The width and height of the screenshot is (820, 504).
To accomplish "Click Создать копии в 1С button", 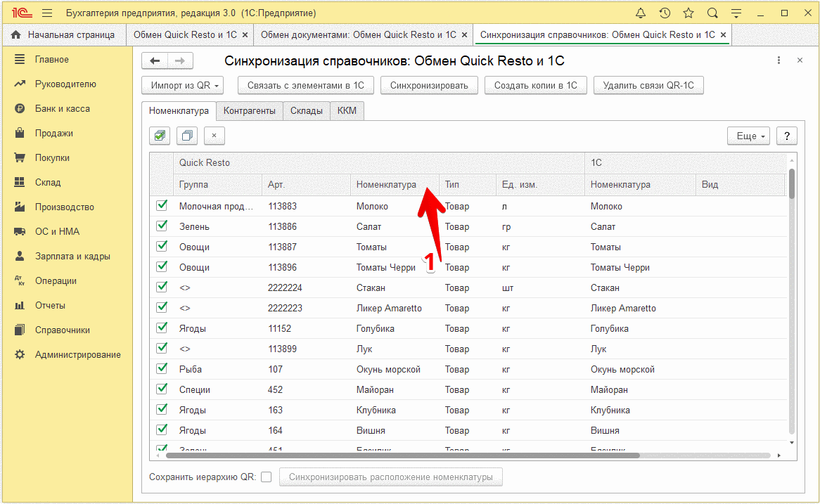I will click(x=535, y=85).
